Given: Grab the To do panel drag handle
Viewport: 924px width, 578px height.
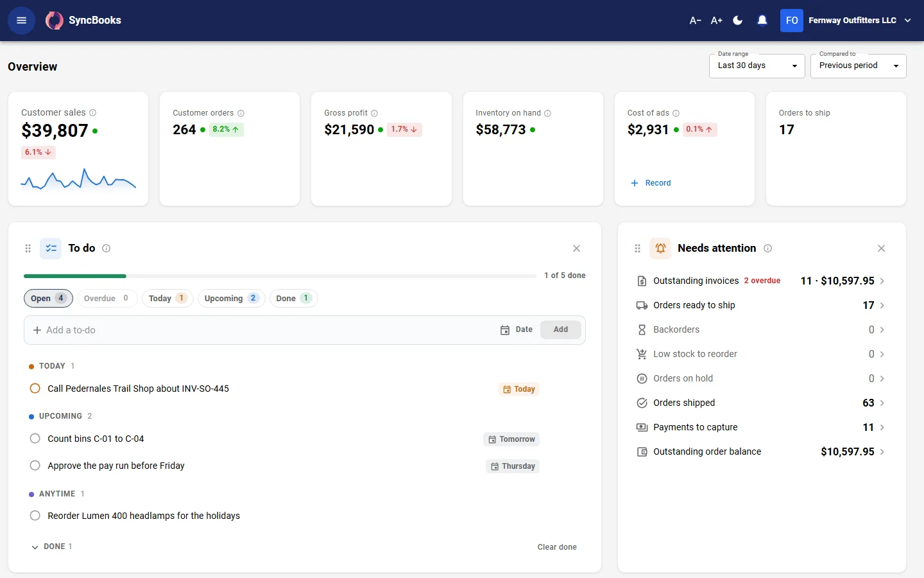Looking at the screenshot, I should (x=28, y=249).
